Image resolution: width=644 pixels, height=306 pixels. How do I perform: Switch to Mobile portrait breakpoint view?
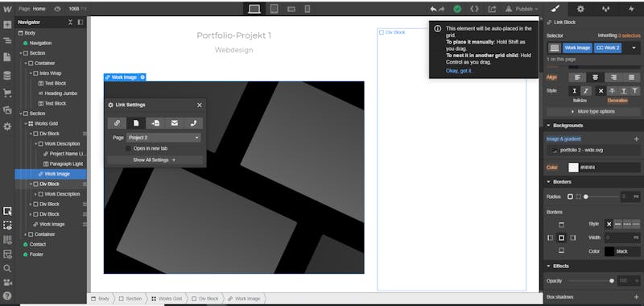(308, 9)
